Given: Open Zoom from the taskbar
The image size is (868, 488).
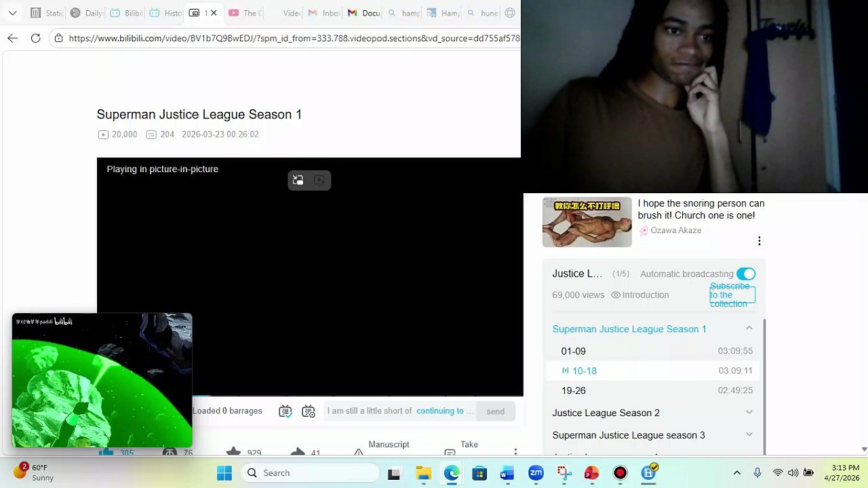Looking at the screenshot, I should pyautogui.click(x=536, y=473).
